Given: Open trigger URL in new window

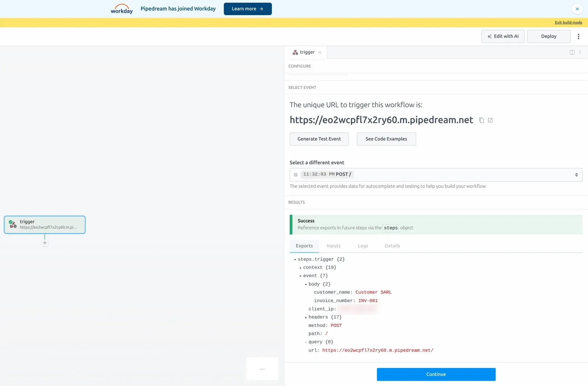Looking at the screenshot, I should tap(490, 120).
